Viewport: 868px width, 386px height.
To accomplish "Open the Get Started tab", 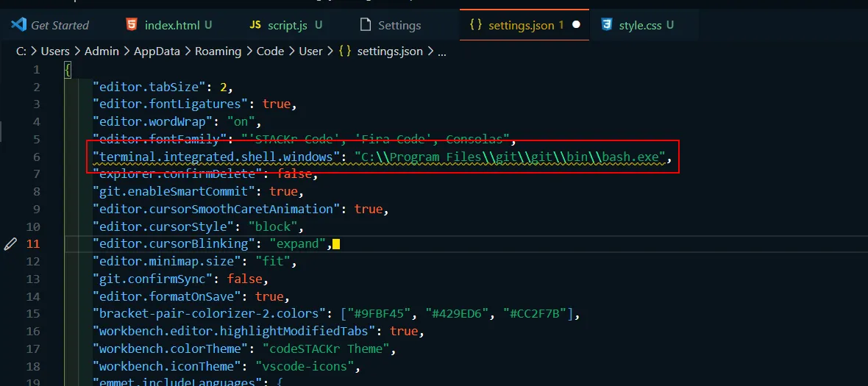I will [50, 25].
